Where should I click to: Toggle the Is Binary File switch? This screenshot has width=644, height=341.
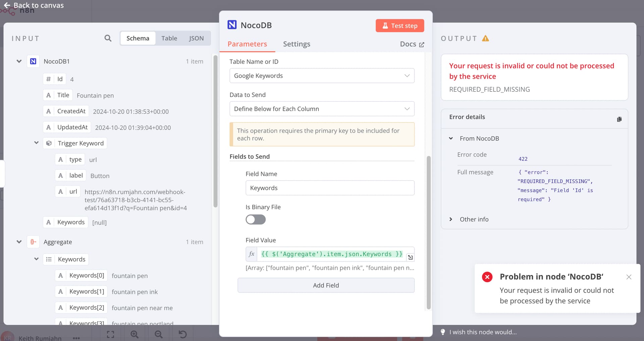(256, 220)
